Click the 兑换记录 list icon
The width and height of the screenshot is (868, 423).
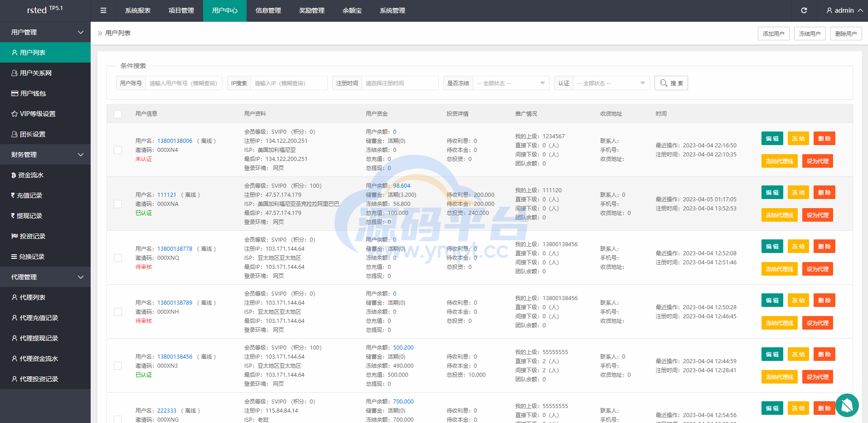[14, 257]
